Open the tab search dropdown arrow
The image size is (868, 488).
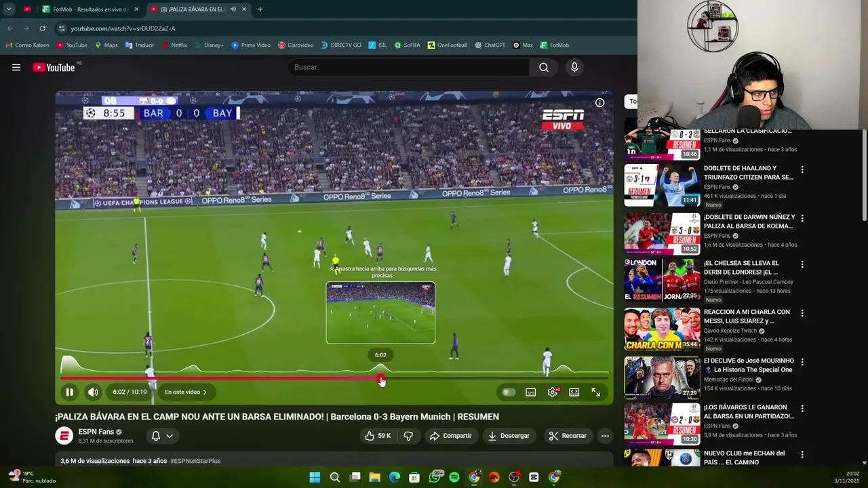(x=8, y=9)
